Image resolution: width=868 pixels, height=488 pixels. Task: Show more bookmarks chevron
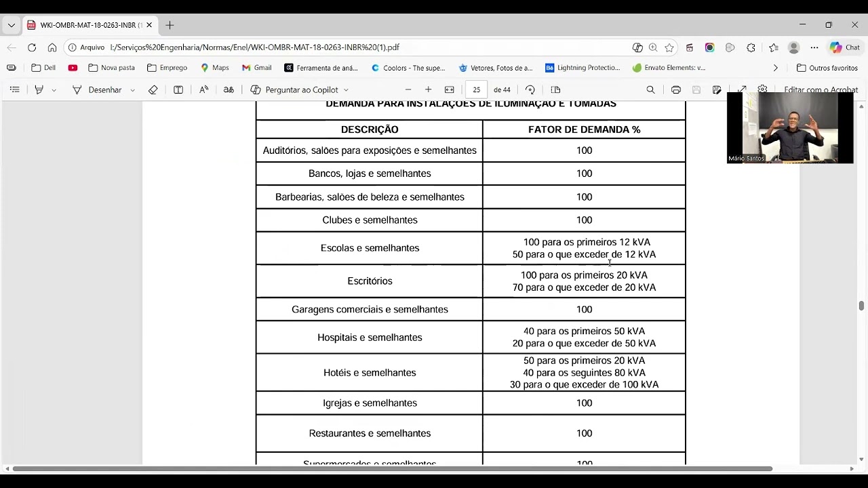(775, 68)
